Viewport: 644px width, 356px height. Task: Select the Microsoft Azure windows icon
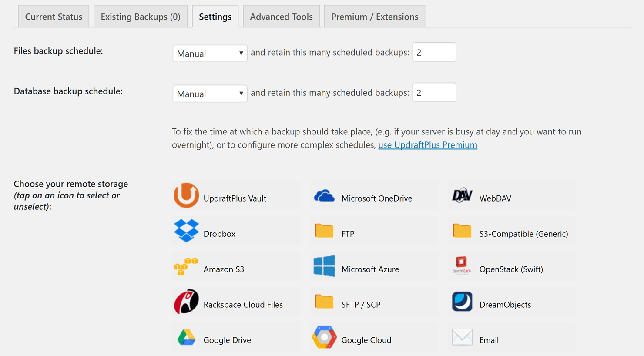coord(324,266)
